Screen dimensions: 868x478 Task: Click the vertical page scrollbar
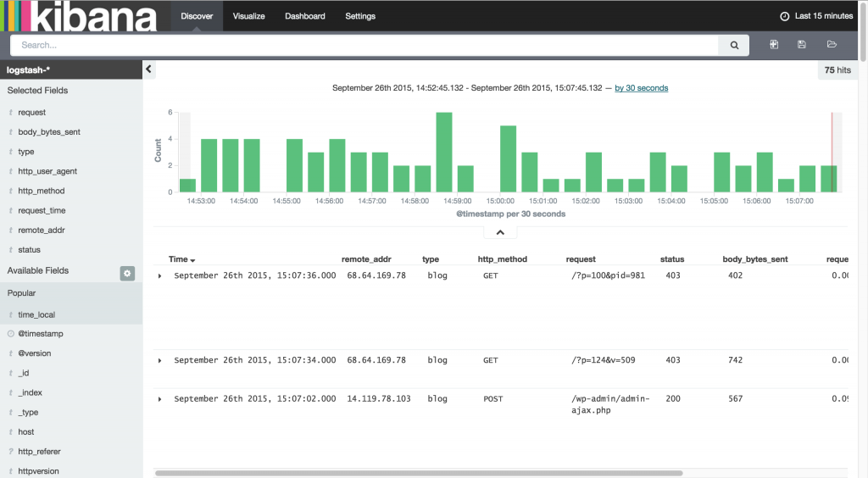tap(864, 31)
